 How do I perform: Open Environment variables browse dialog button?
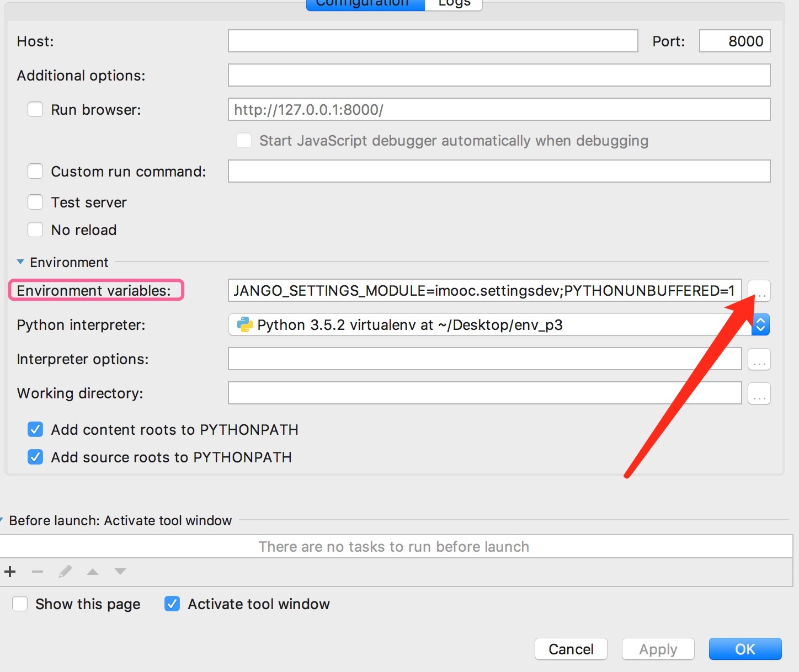click(759, 291)
